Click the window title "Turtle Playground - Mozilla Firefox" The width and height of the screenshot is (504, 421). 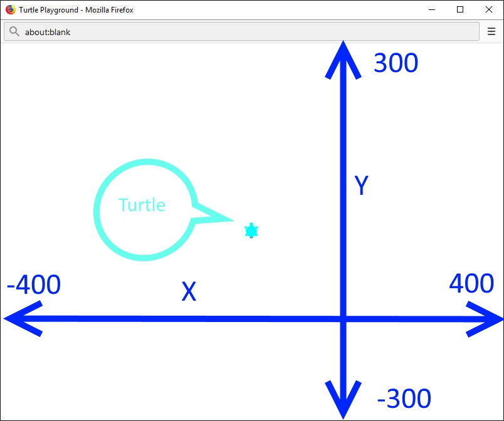[x=76, y=10]
